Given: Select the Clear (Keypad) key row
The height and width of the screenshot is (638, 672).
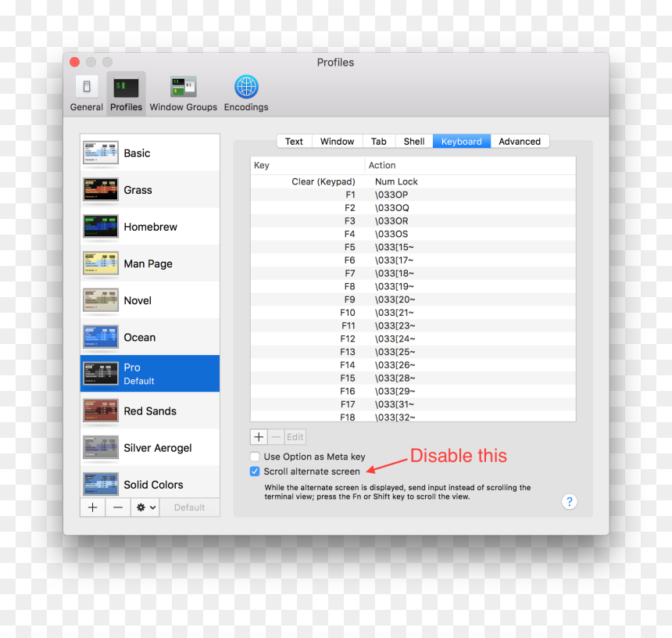Looking at the screenshot, I should pos(413,182).
